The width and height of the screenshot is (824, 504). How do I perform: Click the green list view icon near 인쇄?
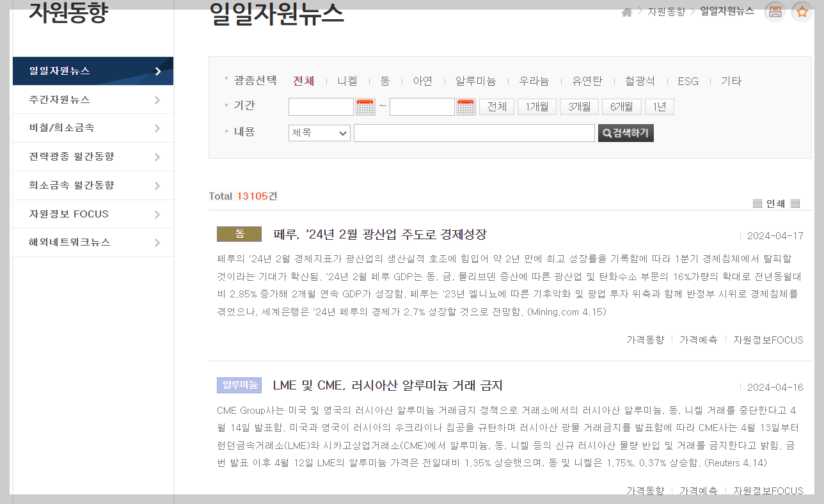pos(757,203)
